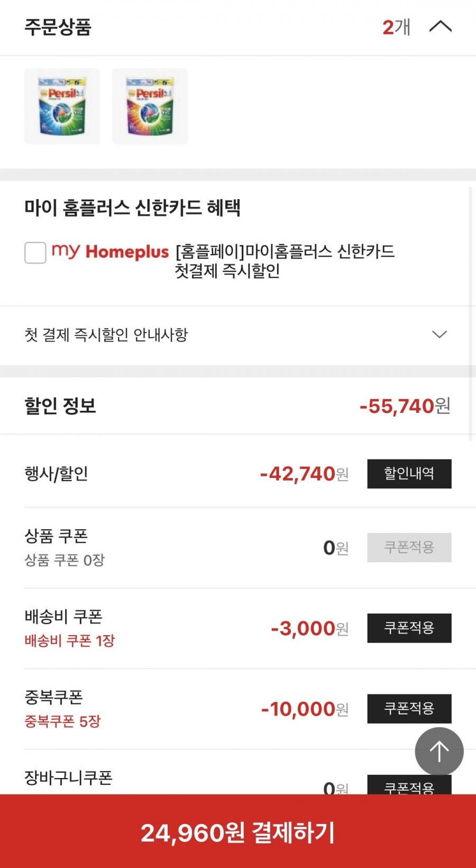Collapse the 주문상품 section with the up chevron

coord(440,26)
